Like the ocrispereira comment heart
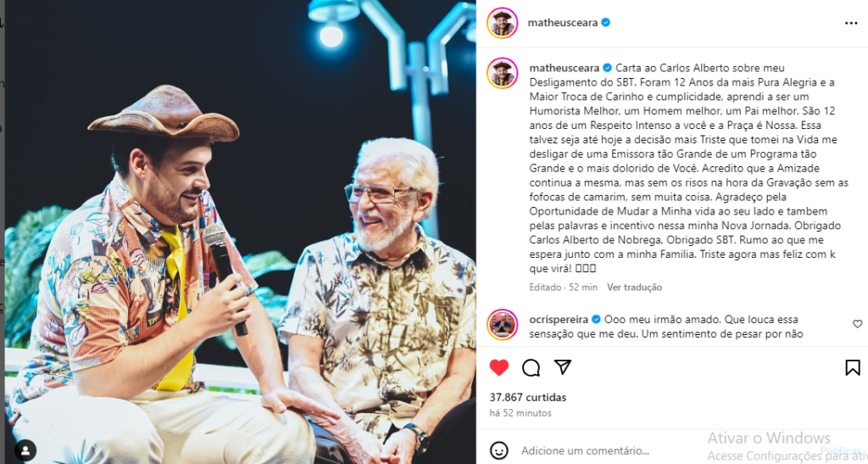The width and height of the screenshot is (868, 464). click(857, 324)
